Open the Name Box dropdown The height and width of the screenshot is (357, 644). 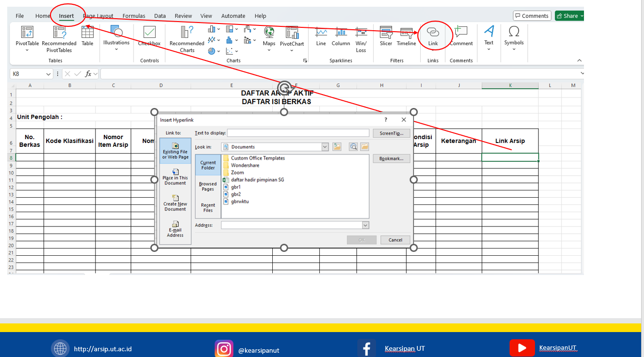pyautogui.click(x=49, y=74)
